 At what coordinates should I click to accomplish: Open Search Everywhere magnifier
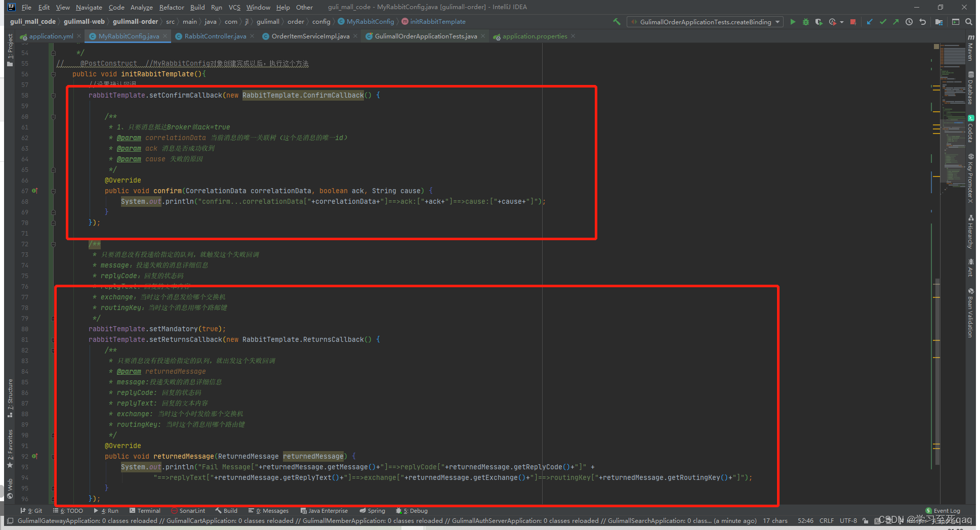969,22
